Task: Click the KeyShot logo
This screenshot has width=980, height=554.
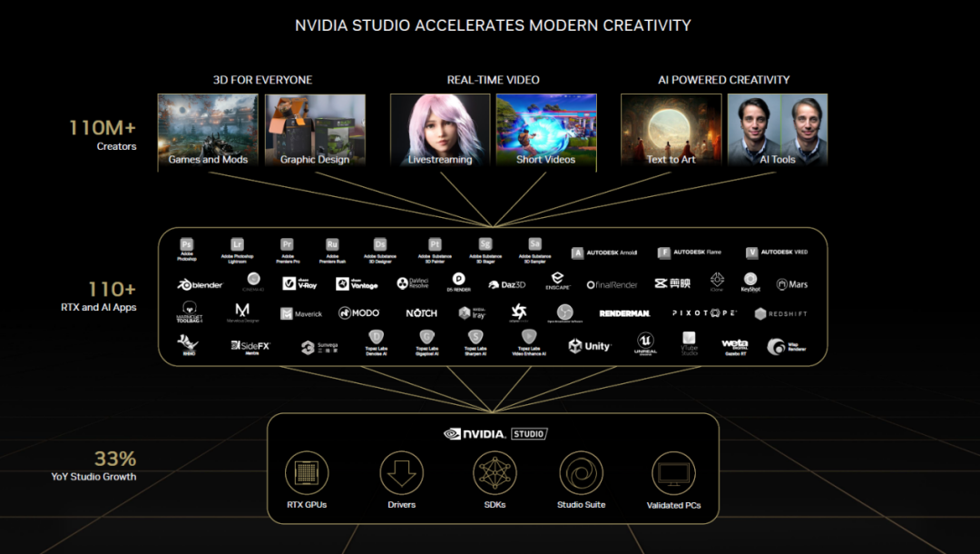Action: click(x=750, y=282)
